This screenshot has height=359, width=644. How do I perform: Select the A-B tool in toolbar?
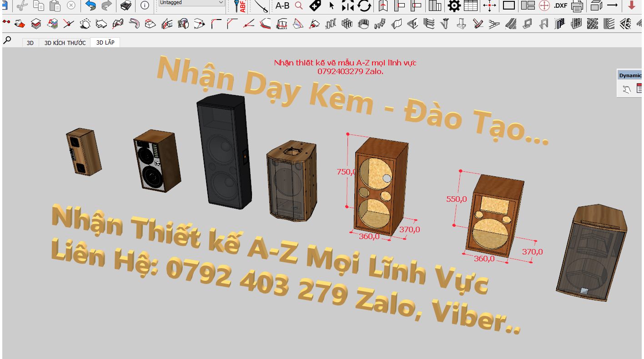point(282,6)
